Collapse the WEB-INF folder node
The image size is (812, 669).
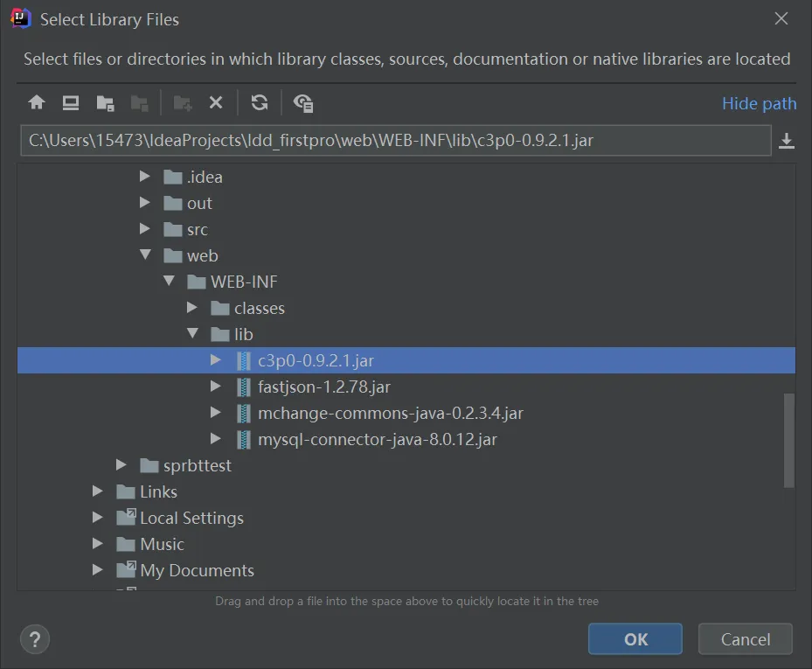pyautogui.click(x=169, y=281)
